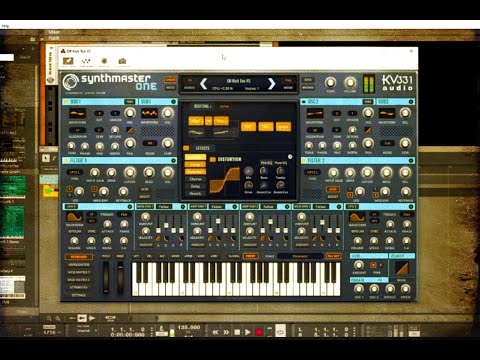Open the Amp Env 1 preset dropdown

216,207
